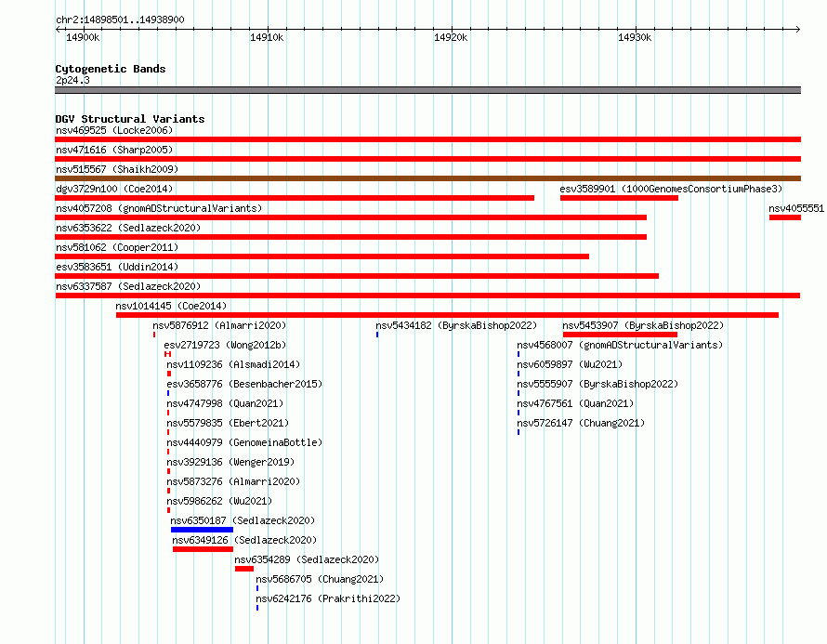
Task: Open nsv5726147 (Chuang2021) label
Action: coord(581,423)
